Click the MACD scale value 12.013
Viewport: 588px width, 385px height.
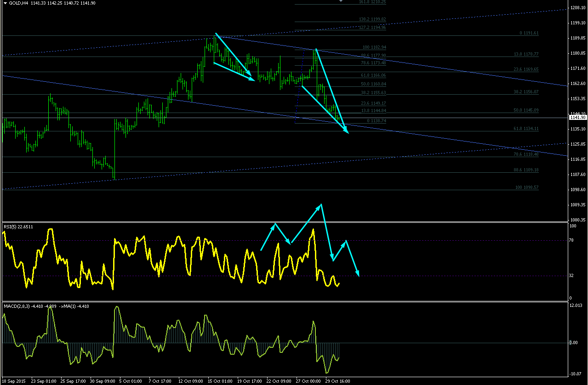[577, 306]
